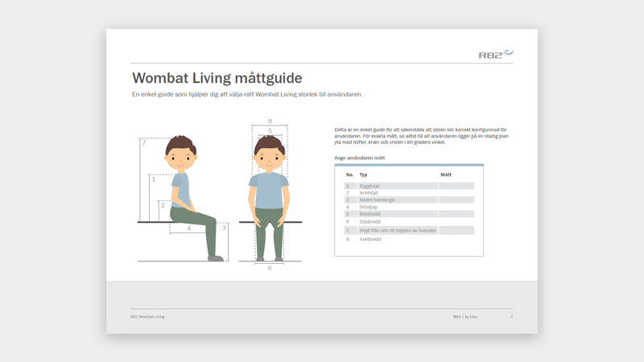Click the footer 'R82 | by Etac' text
The height and width of the screenshot is (362, 644).
(465, 317)
